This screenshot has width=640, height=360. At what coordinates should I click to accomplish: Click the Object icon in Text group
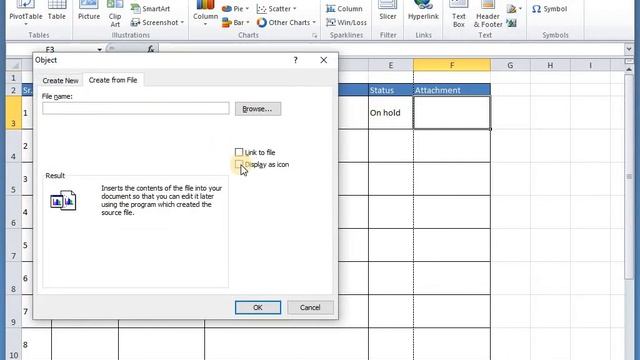coord(511,23)
